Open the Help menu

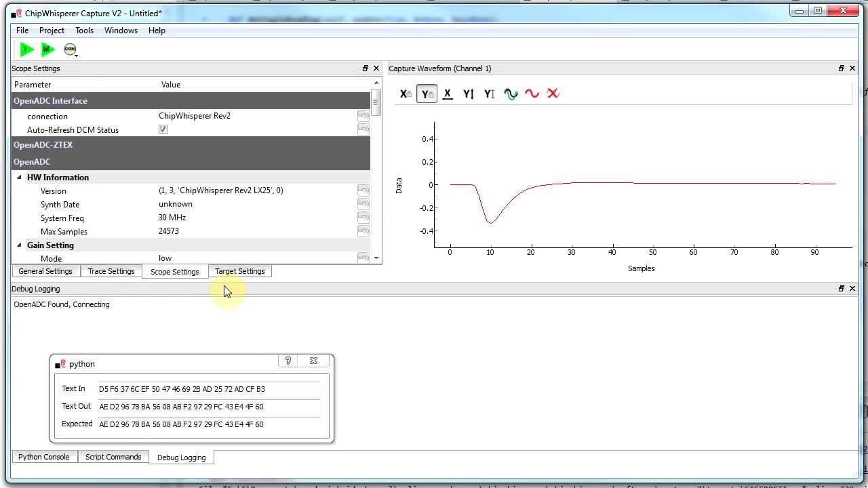point(157,30)
